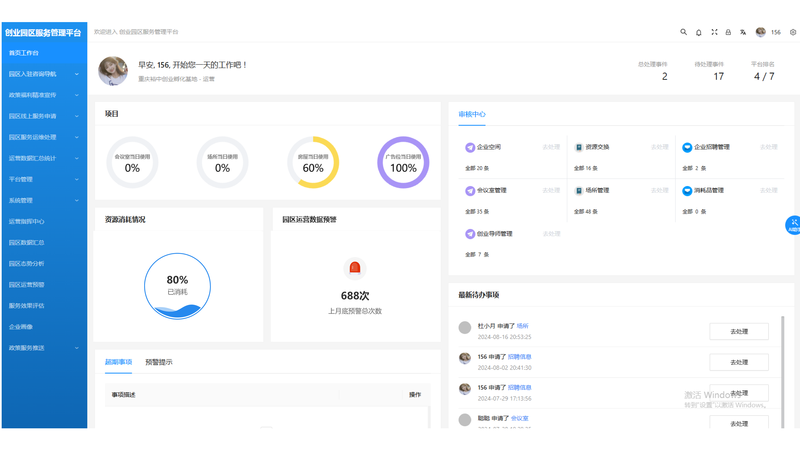Click the 创业导师管理 purple icon
This screenshot has width=800, height=450.
pos(470,234)
